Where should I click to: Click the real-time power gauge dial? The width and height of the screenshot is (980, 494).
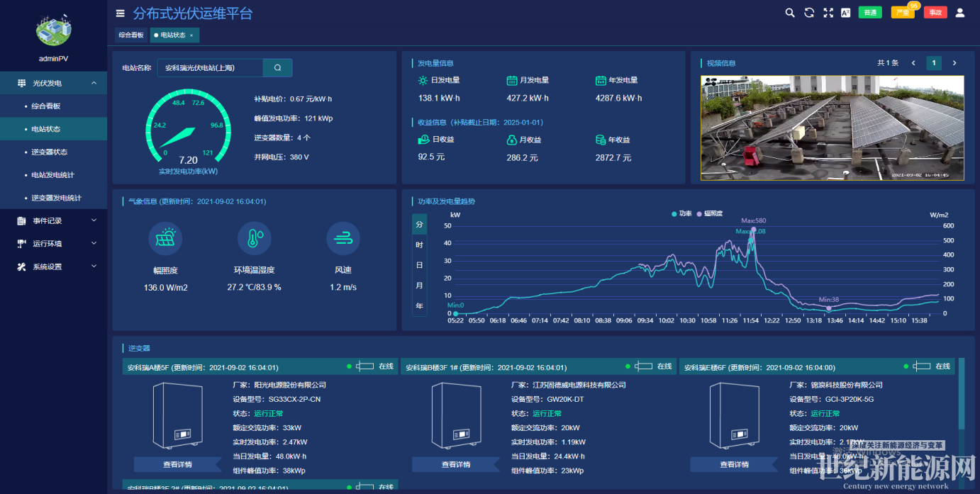tap(188, 128)
